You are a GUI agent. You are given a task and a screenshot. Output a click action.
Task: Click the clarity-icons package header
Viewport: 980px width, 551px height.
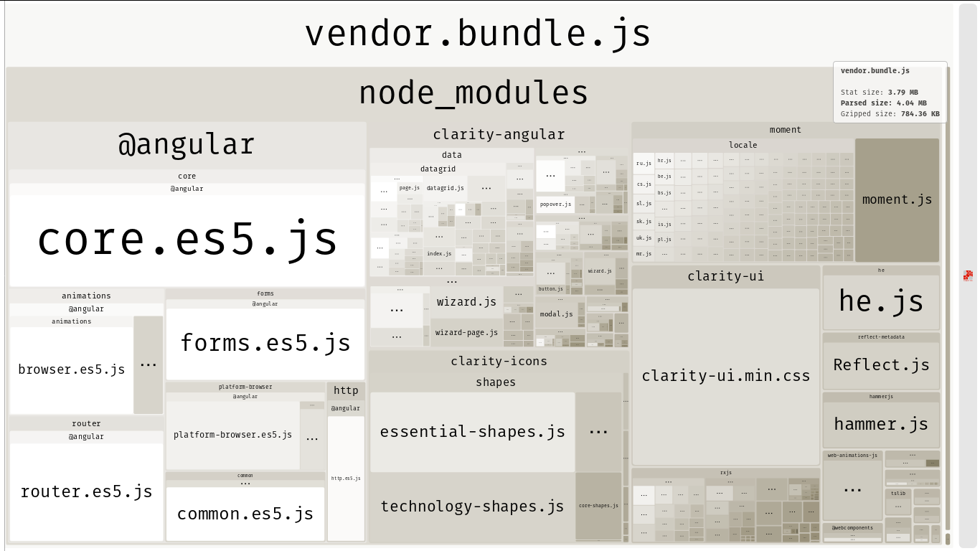[499, 362]
